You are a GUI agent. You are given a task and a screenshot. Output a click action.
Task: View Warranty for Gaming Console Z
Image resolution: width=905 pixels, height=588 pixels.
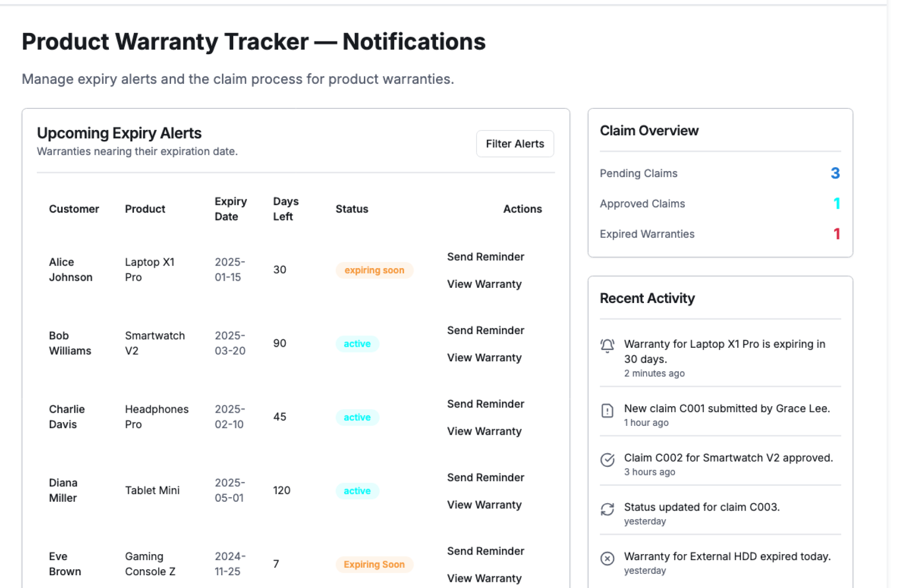click(484, 578)
